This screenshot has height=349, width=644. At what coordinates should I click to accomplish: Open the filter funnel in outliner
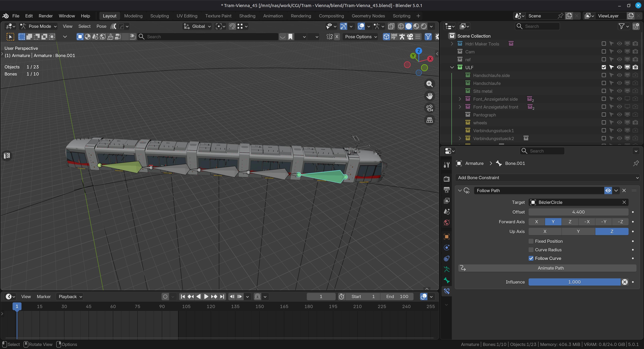(622, 26)
